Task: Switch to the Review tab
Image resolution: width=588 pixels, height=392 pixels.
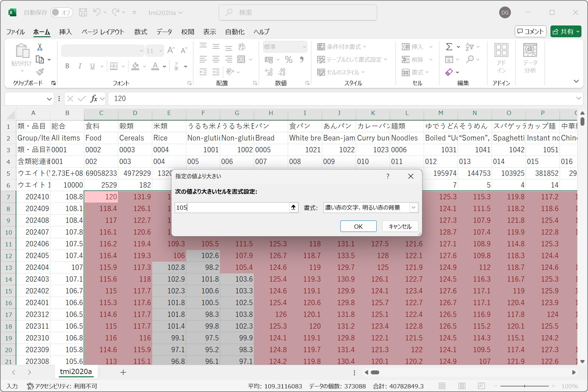Action: (x=188, y=32)
